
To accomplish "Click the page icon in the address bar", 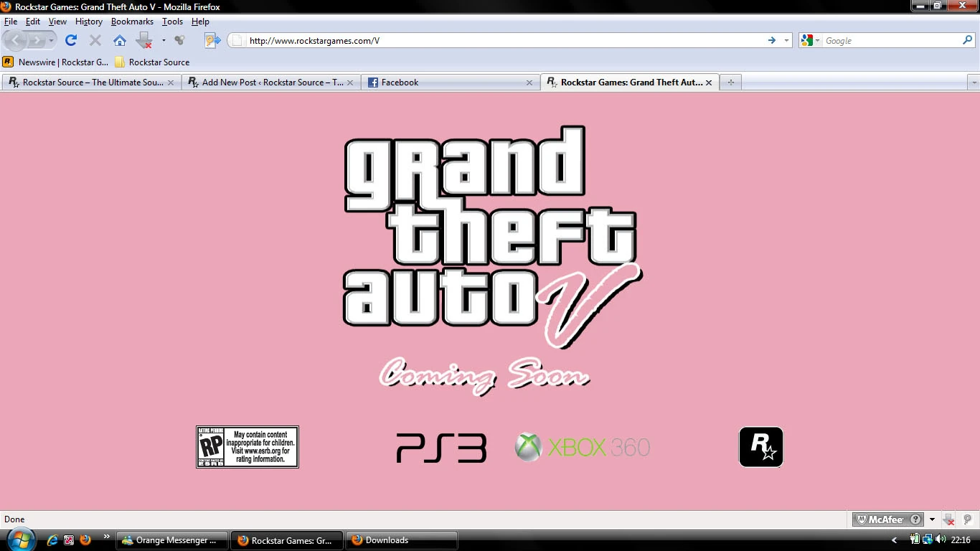I will pos(237,41).
